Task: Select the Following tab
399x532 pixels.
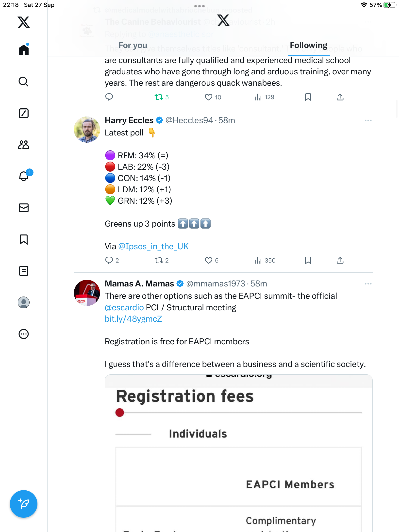Action: point(308,45)
